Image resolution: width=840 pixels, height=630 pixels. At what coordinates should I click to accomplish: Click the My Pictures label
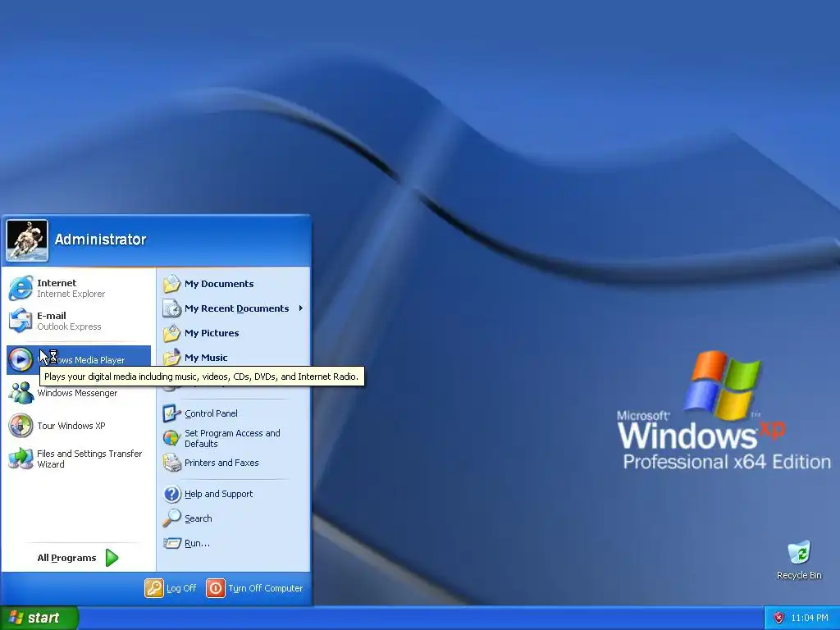[212, 333]
